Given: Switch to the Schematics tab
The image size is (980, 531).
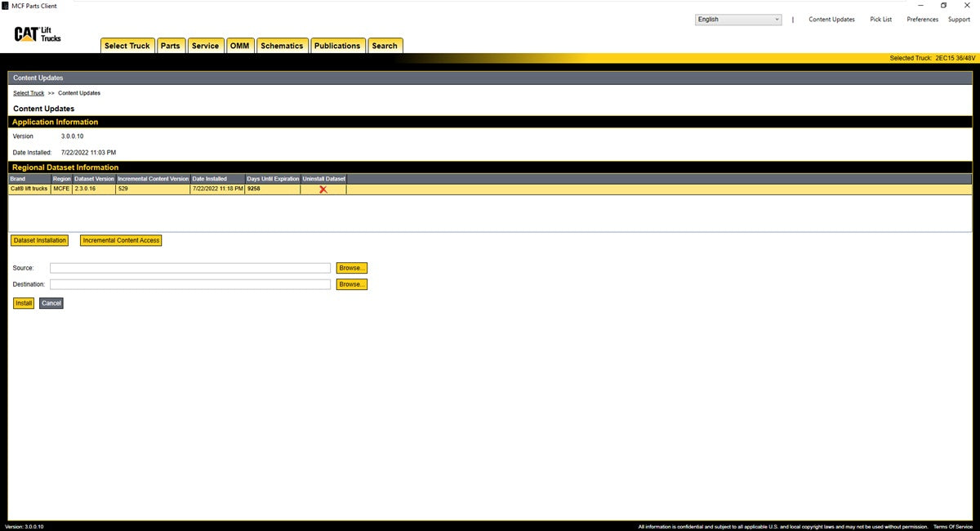Looking at the screenshot, I should pyautogui.click(x=282, y=46).
